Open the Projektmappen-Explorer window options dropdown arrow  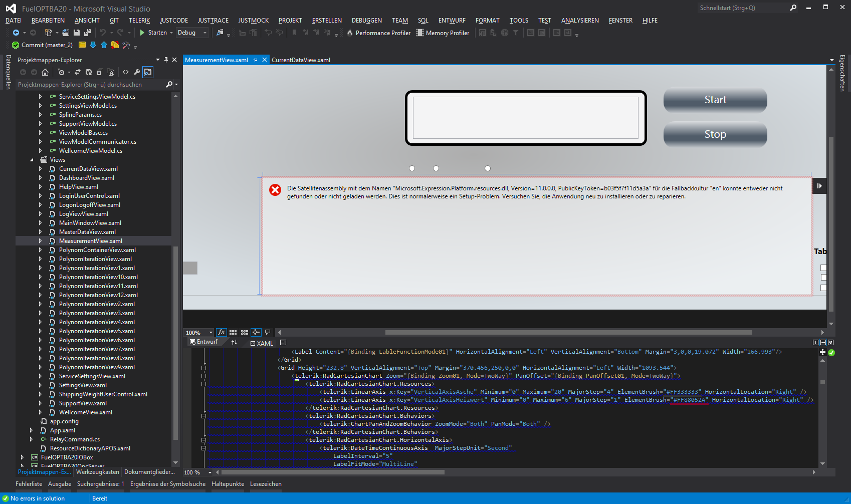[158, 60]
